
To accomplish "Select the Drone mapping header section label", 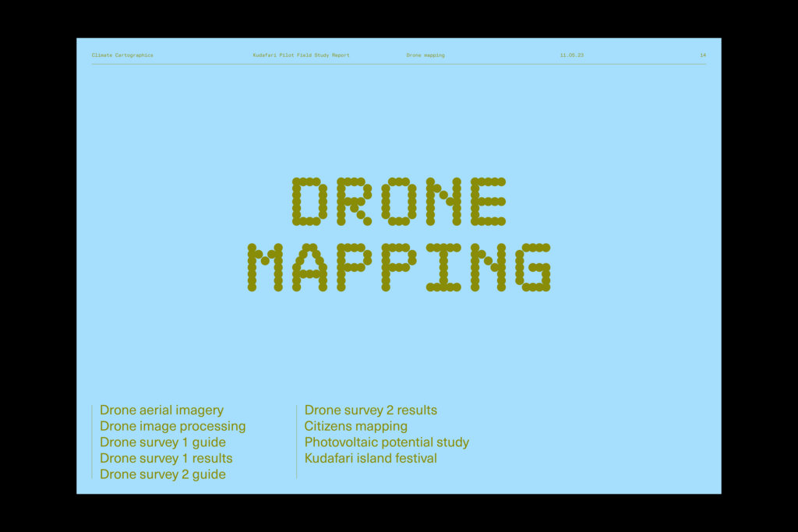I will (x=425, y=55).
